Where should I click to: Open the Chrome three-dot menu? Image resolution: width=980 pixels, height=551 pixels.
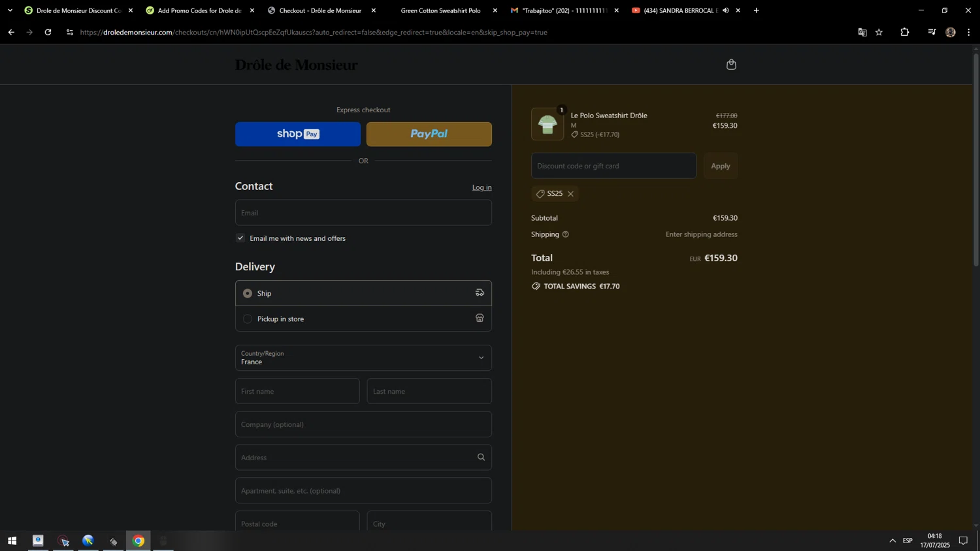(969, 32)
